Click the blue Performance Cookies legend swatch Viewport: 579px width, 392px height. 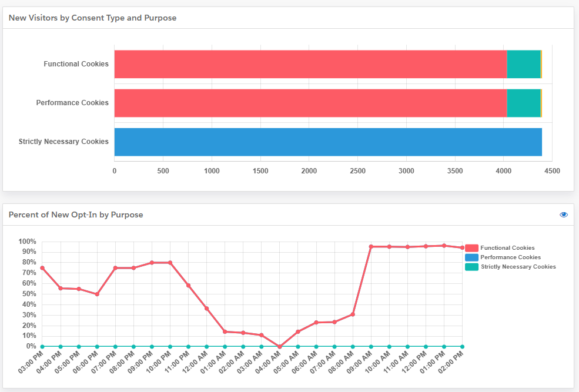point(471,257)
